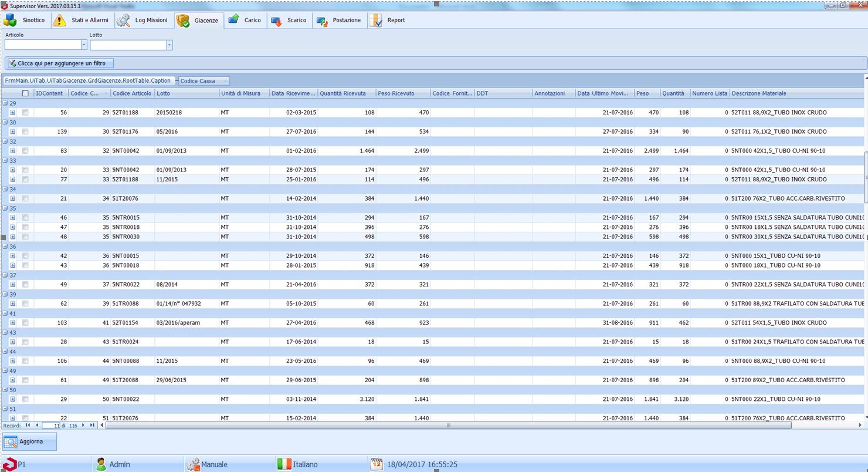The width and height of the screenshot is (868, 472).
Task: Click the Admin user icon
Action: (101, 464)
